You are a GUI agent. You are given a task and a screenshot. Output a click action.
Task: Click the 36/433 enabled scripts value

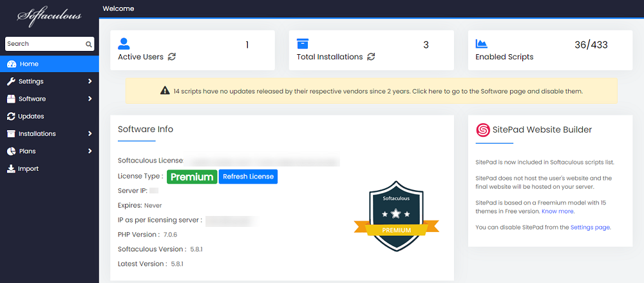[x=591, y=45]
